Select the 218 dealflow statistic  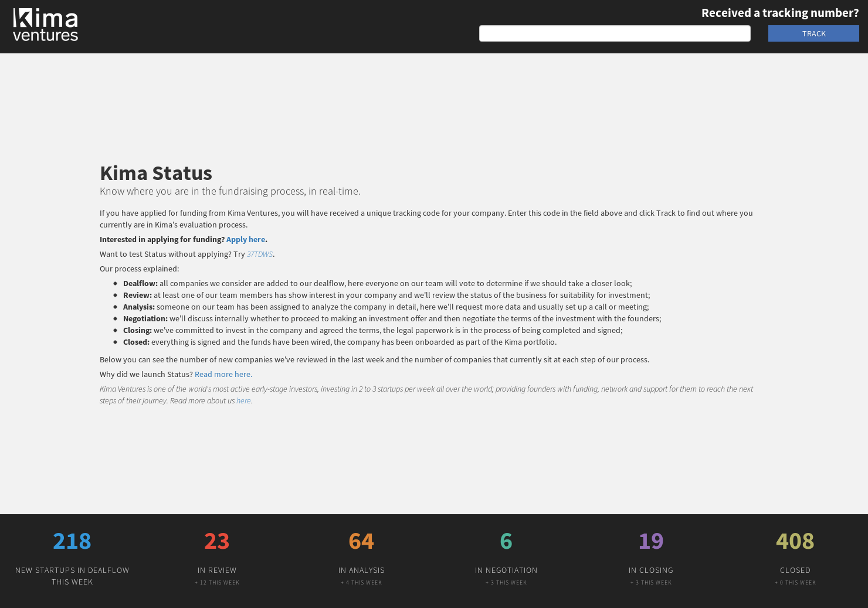pos(72,541)
